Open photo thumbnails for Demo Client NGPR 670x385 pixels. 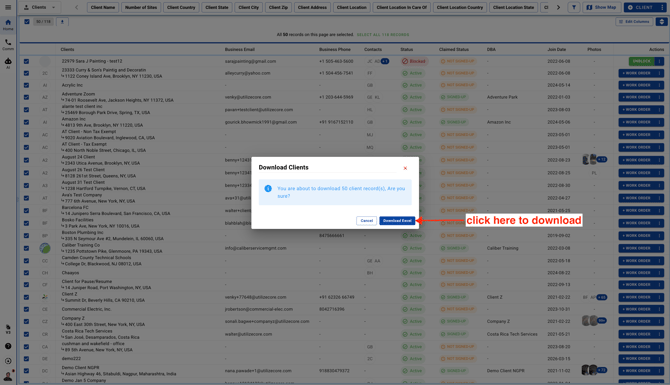594,370
